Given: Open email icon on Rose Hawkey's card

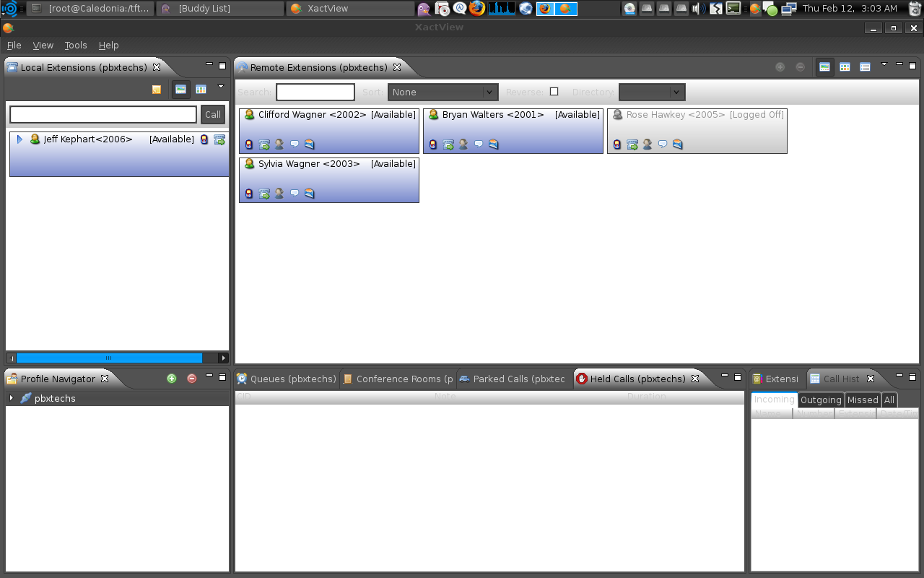Looking at the screenshot, I should (677, 144).
